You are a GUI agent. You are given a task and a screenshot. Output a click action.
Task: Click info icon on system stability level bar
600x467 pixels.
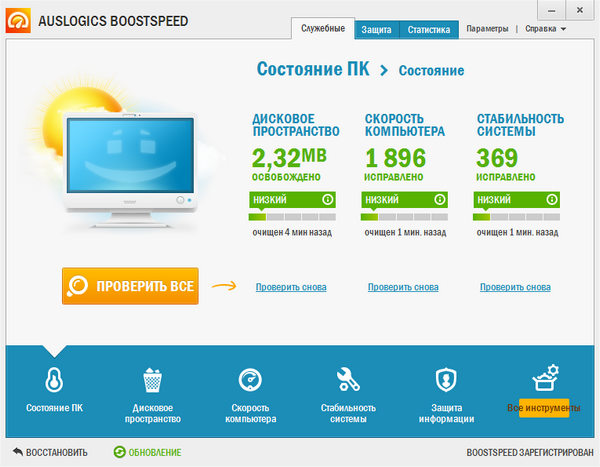click(551, 199)
